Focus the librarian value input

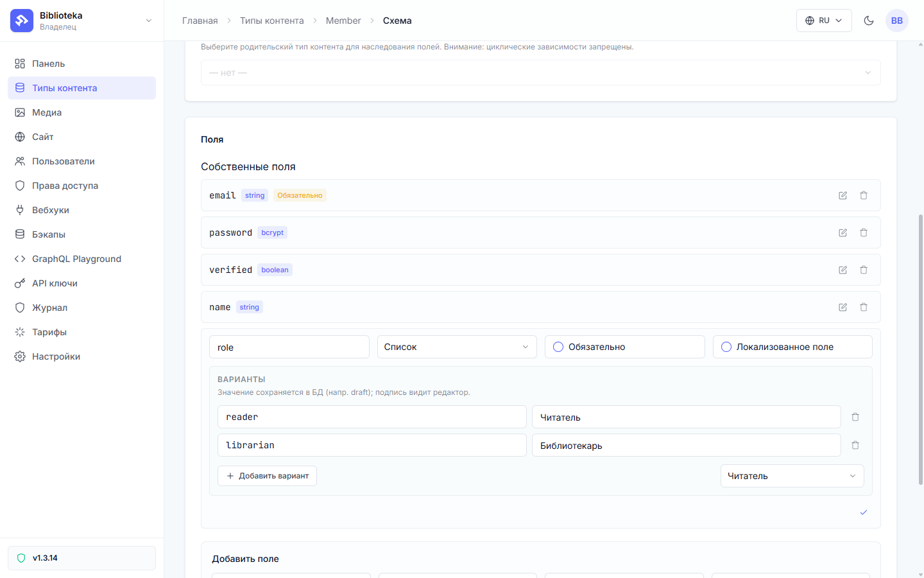(372, 445)
